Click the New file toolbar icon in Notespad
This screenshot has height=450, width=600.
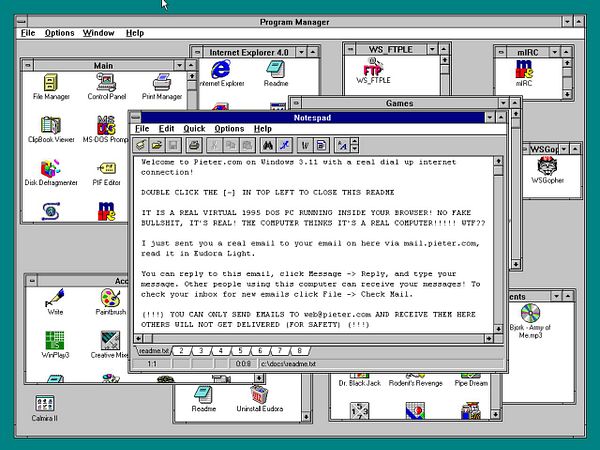click(141, 145)
